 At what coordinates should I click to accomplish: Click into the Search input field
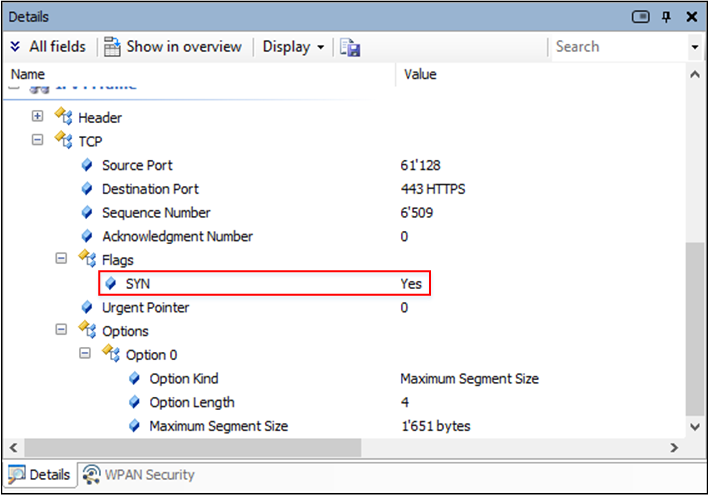tap(615, 47)
